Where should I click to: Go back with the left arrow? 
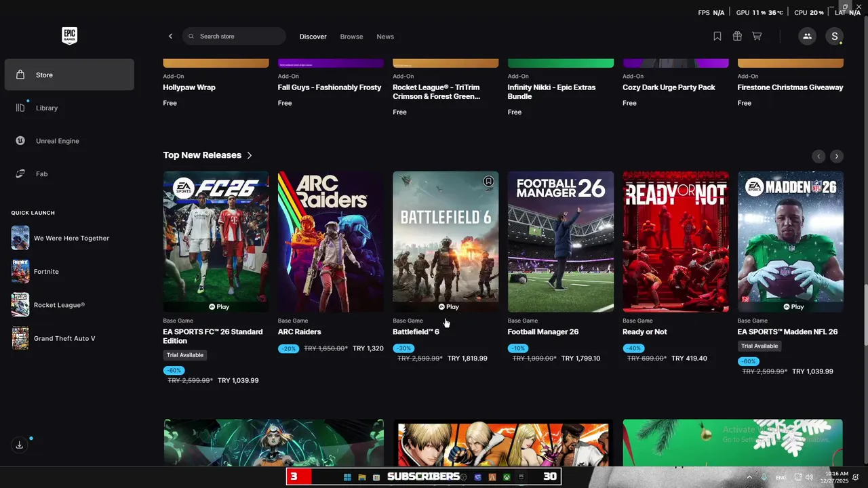(x=170, y=36)
